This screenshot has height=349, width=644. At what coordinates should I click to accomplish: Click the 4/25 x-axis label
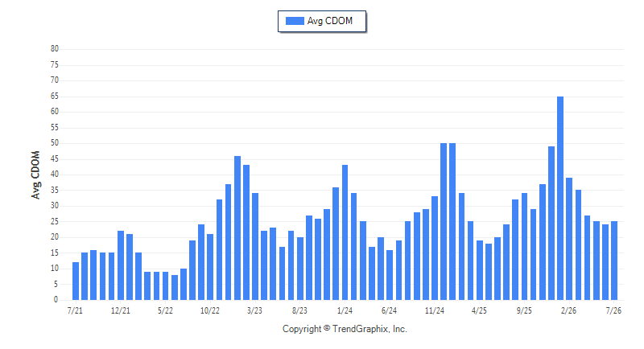pos(479,311)
